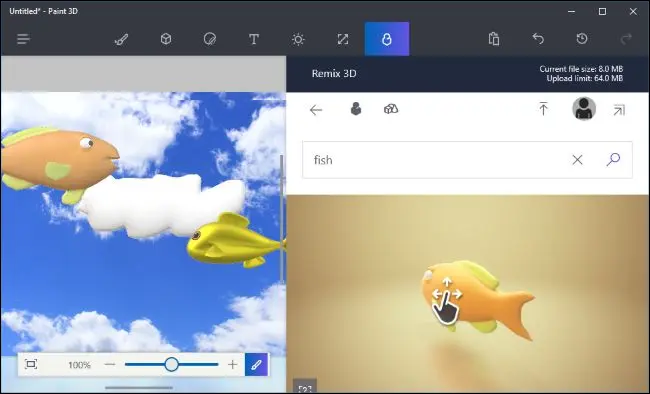Open the 3D models collection icon
The height and width of the screenshot is (394, 650).
click(391, 109)
